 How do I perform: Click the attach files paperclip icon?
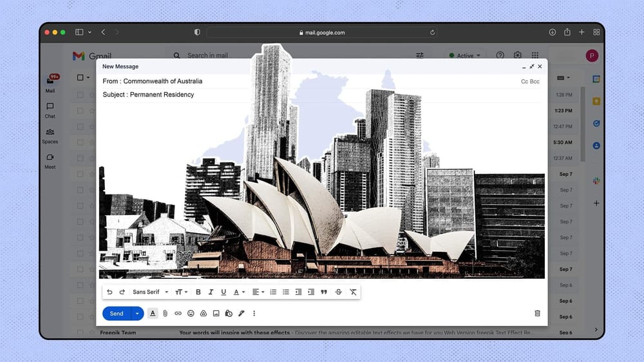point(165,314)
